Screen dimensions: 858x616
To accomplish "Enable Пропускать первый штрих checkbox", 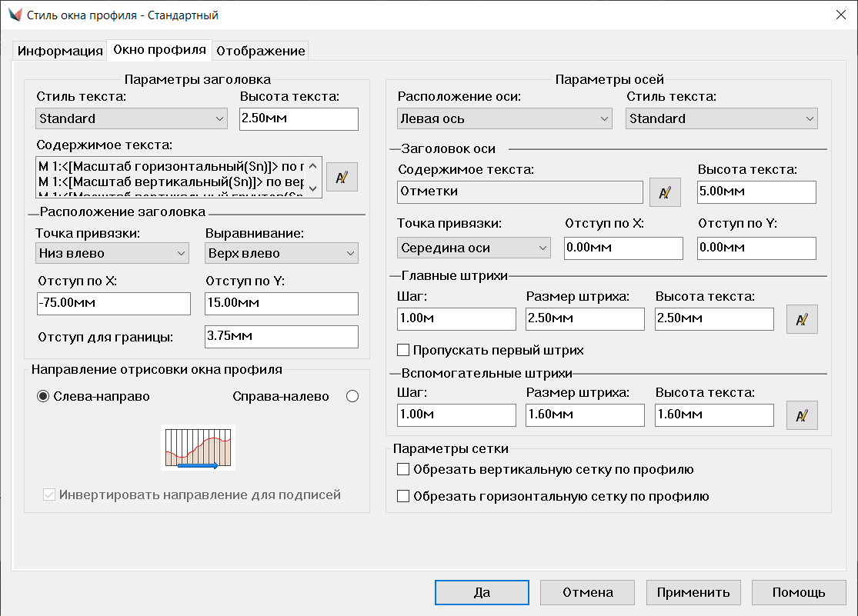I will (403, 351).
